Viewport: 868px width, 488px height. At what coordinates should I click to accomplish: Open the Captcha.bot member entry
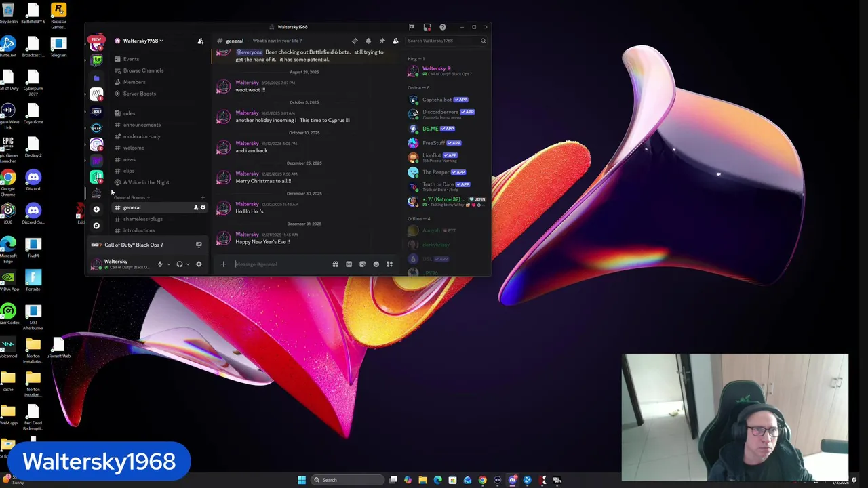click(446, 100)
